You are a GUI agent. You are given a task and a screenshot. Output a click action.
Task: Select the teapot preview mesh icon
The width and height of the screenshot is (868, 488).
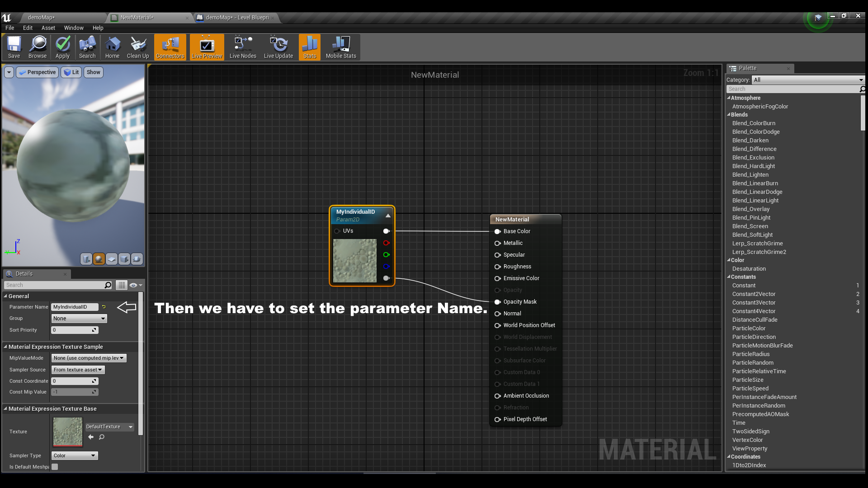tap(137, 259)
